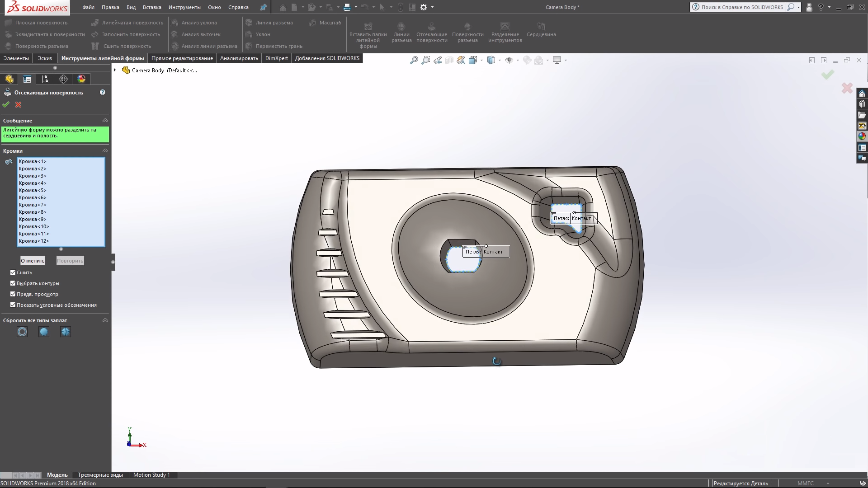
Task: Open the view orientation dropdown arrow
Action: (x=481, y=60)
